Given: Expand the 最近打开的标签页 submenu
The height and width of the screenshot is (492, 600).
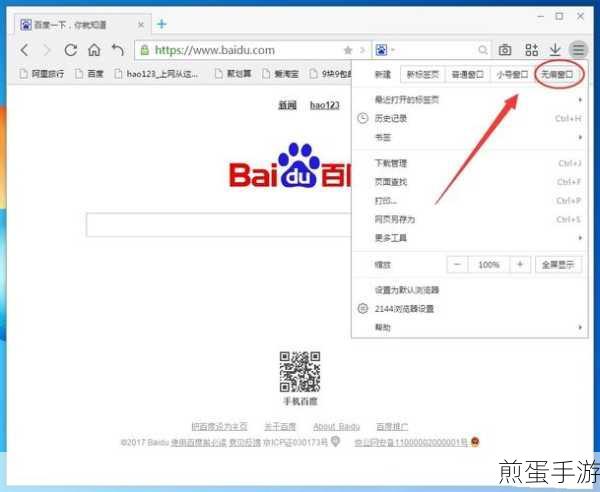Looking at the screenshot, I should click(x=580, y=100).
